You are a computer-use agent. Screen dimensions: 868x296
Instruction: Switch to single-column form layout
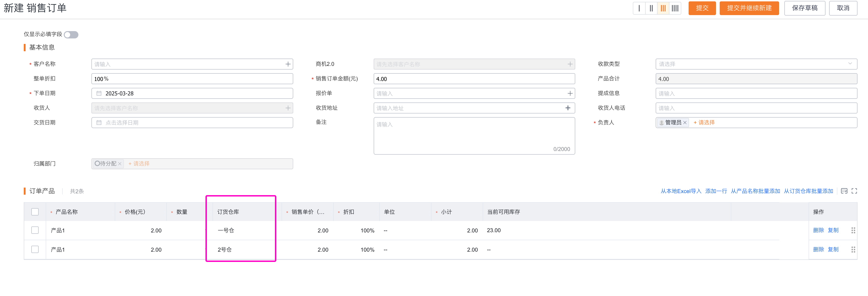click(639, 8)
